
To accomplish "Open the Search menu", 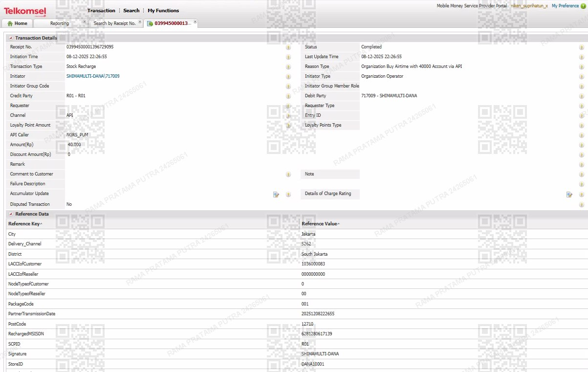I will tap(131, 10).
